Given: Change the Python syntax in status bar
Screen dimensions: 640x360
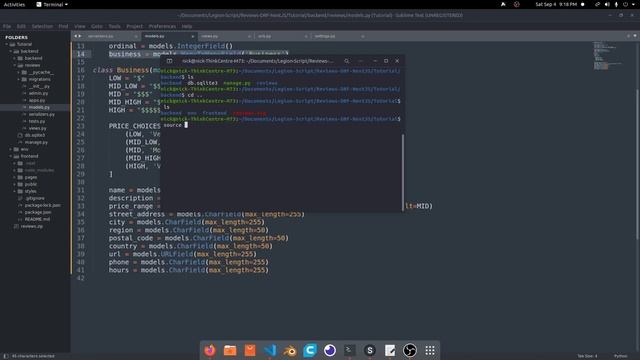Looking at the screenshot, I should click(620, 356).
